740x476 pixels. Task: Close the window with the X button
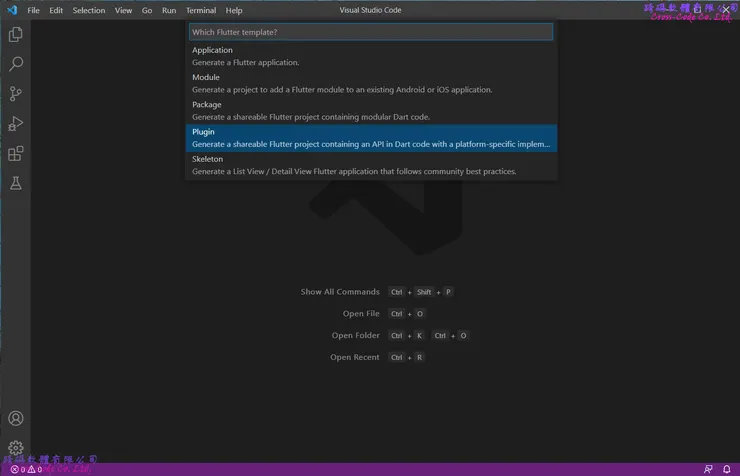point(725,10)
